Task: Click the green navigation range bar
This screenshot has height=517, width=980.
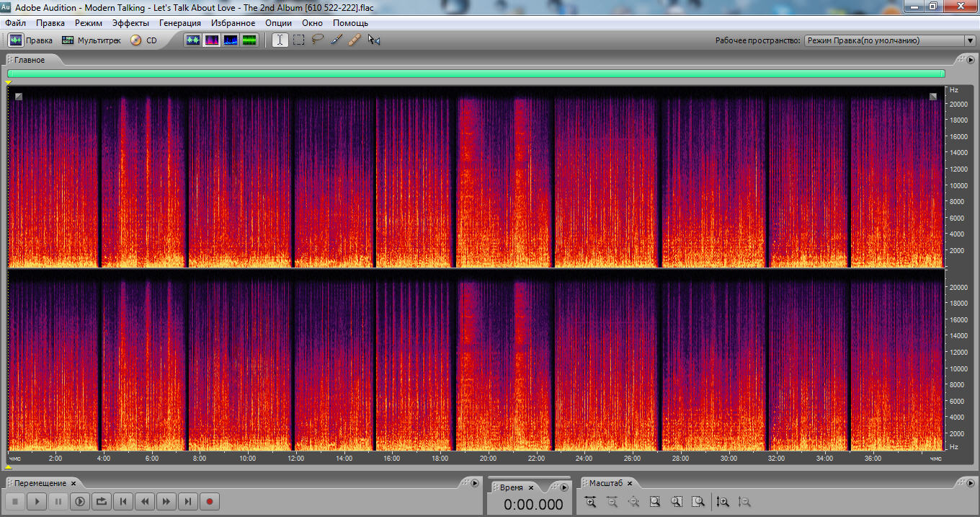Action: tap(476, 74)
